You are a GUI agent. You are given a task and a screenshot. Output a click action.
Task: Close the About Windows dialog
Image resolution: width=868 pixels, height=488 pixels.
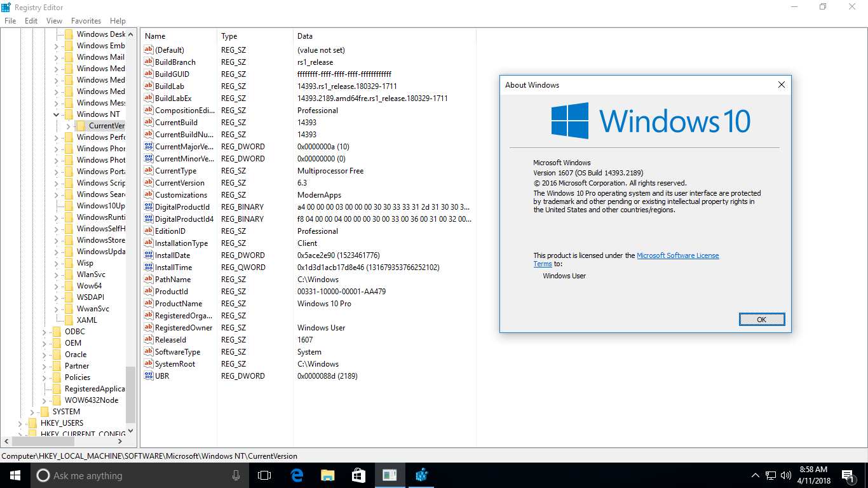pos(782,85)
